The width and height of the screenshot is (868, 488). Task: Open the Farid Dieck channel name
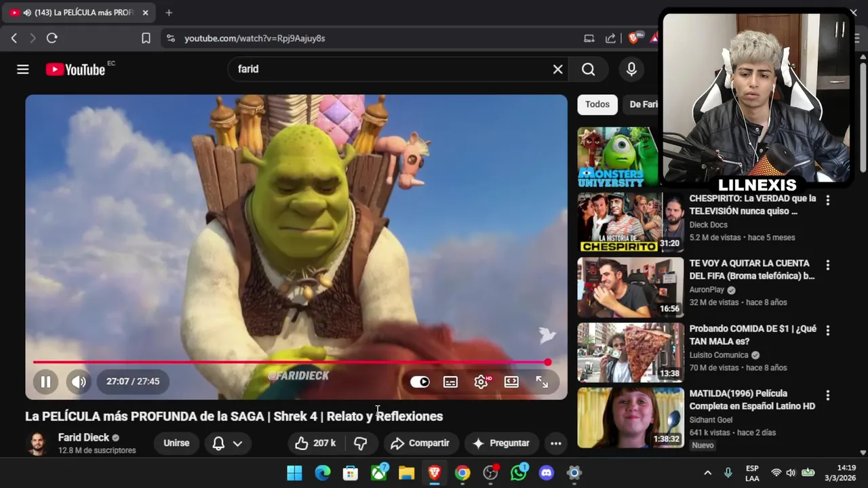tap(83, 438)
